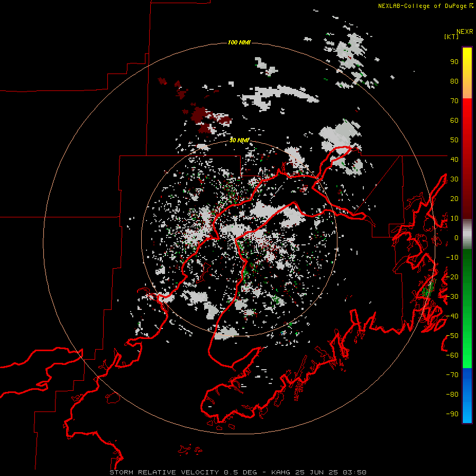Click the NEXR label above the color bar
Image resolution: width=476 pixels, height=476 pixels.
tap(465, 32)
